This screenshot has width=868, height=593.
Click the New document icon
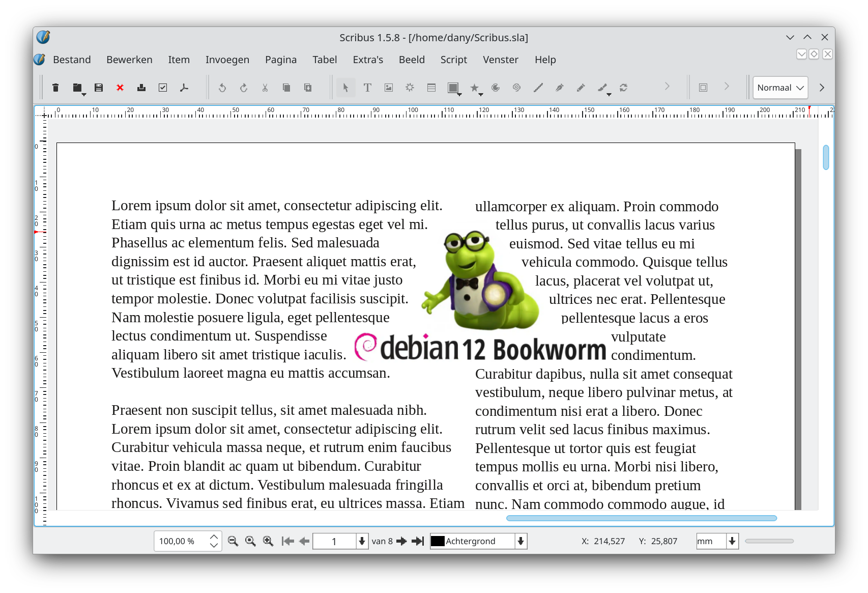pos(55,88)
